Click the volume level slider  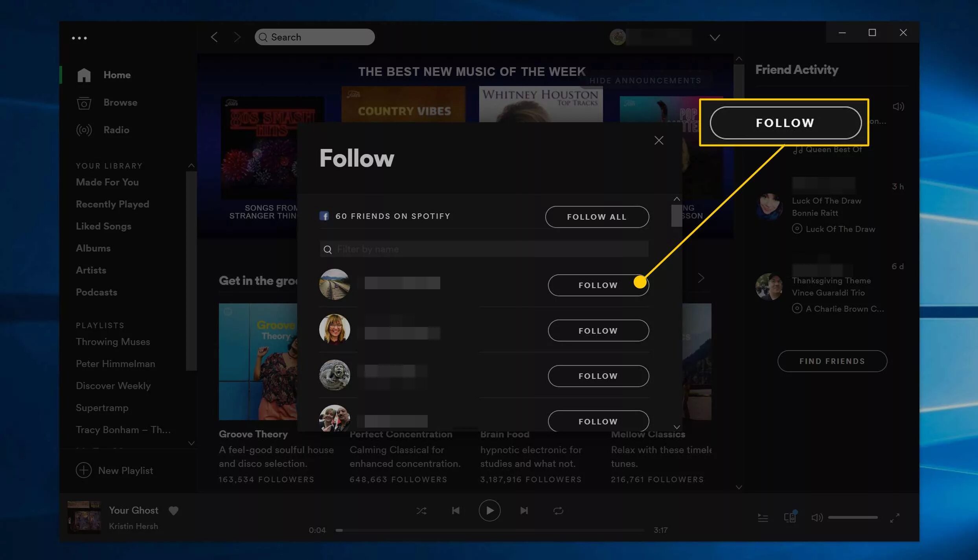coord(853,517)
